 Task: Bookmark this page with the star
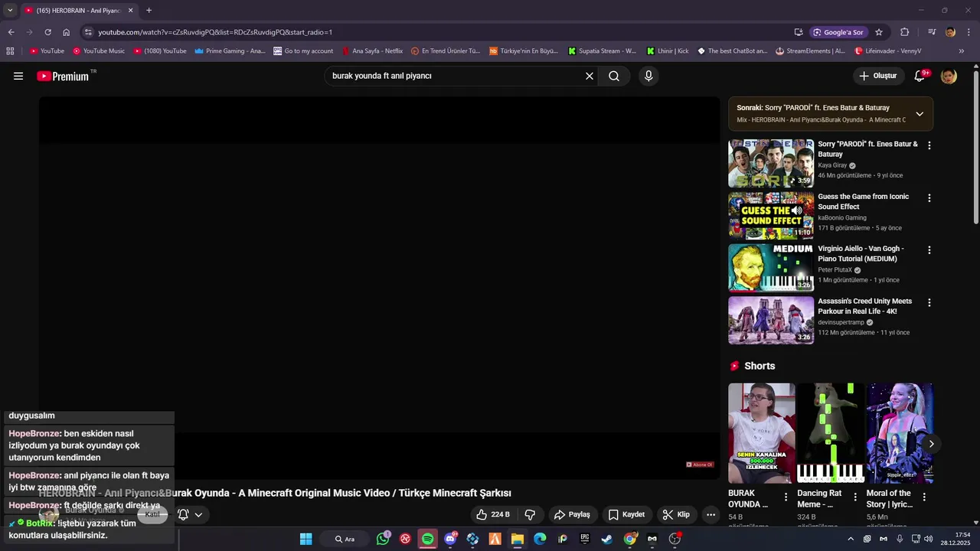(x=879, y=32)
